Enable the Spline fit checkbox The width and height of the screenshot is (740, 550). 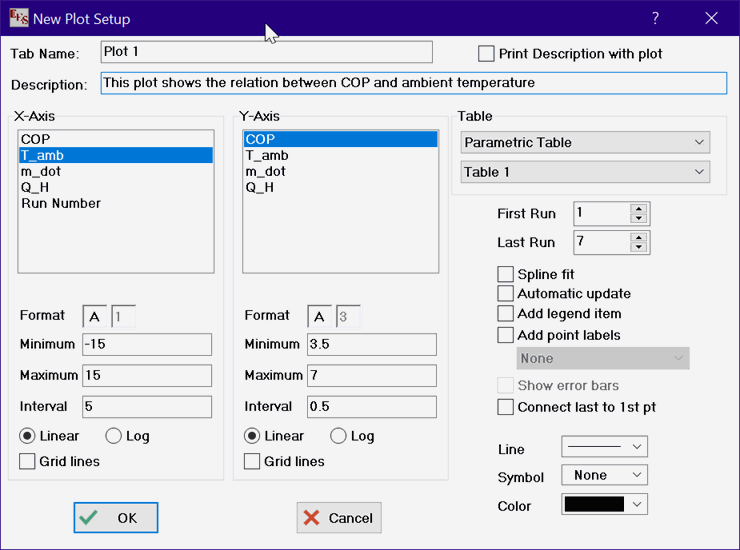506,274
